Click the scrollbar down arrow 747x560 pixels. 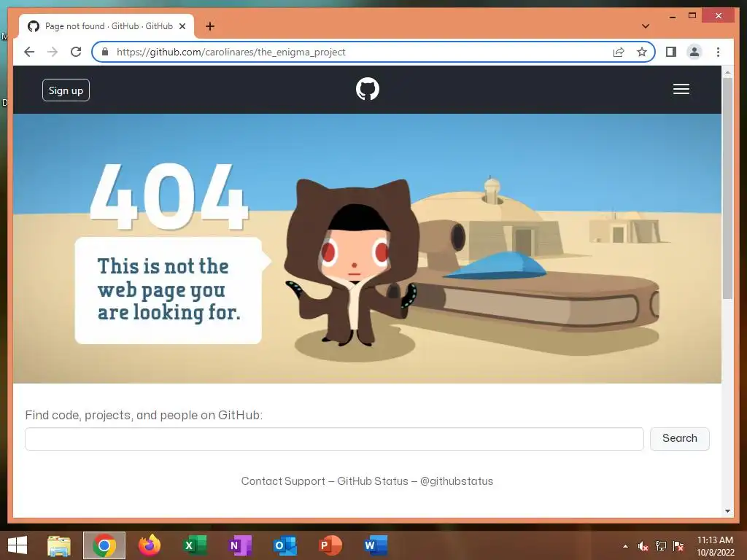(727, 511)
